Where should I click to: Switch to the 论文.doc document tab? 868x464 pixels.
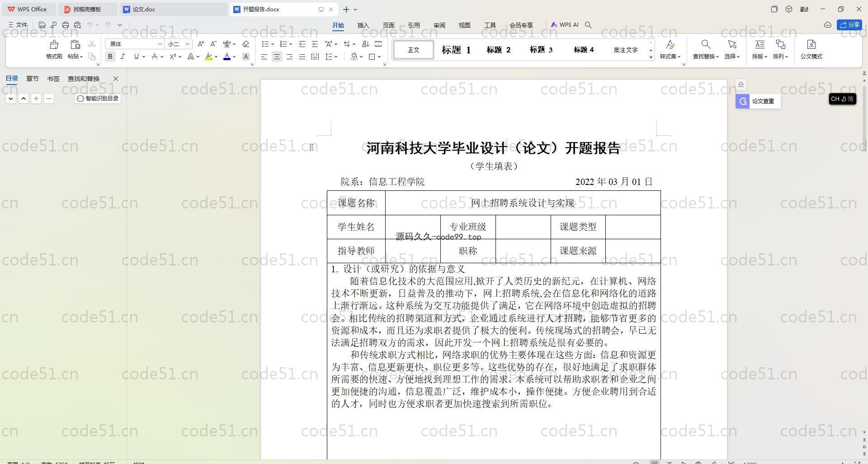174,9
